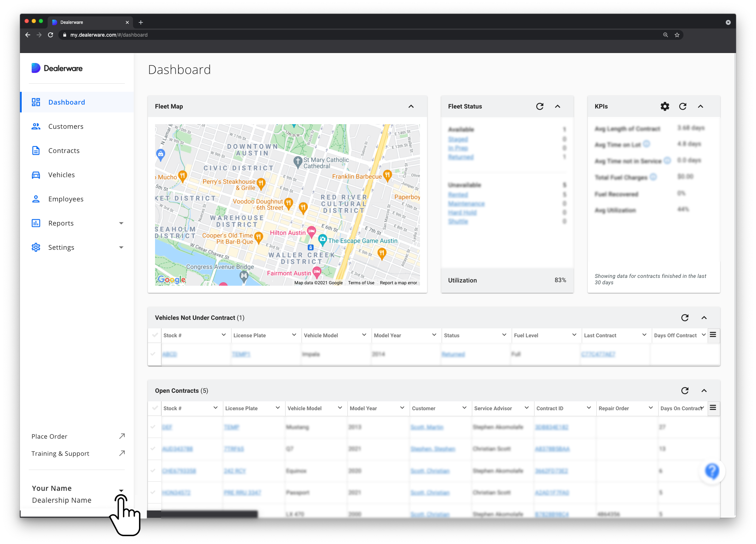The width and height of the screenshot is (756, 544).
Task: Collapse Vehicles Not Under Contract panel
Action: (x=704, y=318)
